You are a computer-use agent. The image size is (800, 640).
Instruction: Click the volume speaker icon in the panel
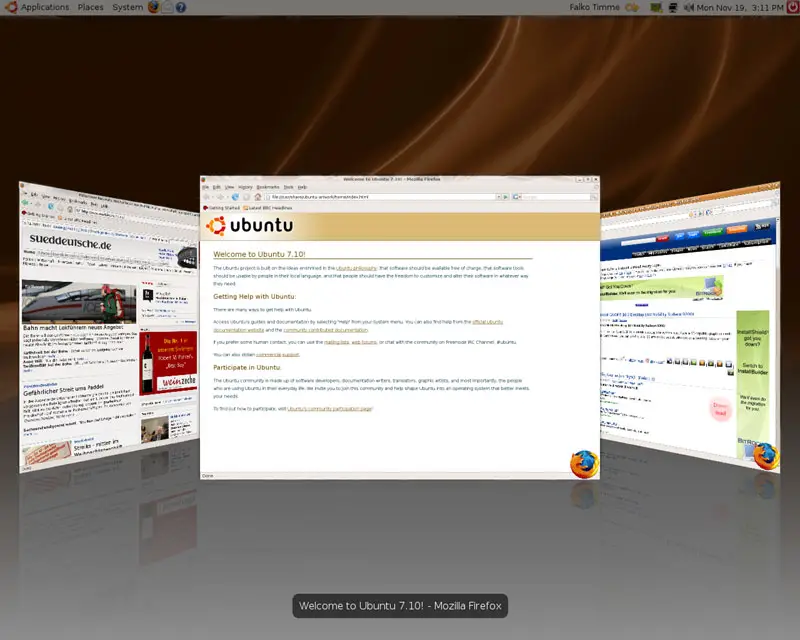[689, 7]
